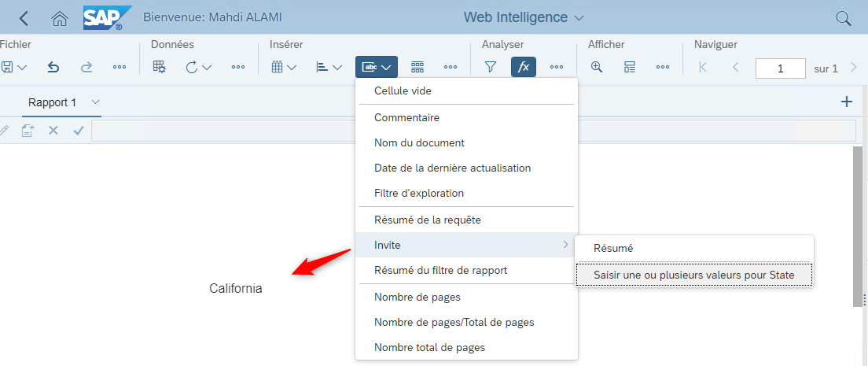868x366 pixels.
Task: Click the undo arrow in Fichier group
Action: point(53,67)
